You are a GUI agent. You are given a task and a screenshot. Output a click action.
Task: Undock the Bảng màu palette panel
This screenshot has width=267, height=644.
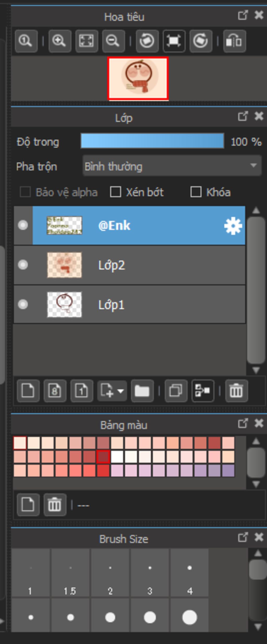[x=243, y=424]
